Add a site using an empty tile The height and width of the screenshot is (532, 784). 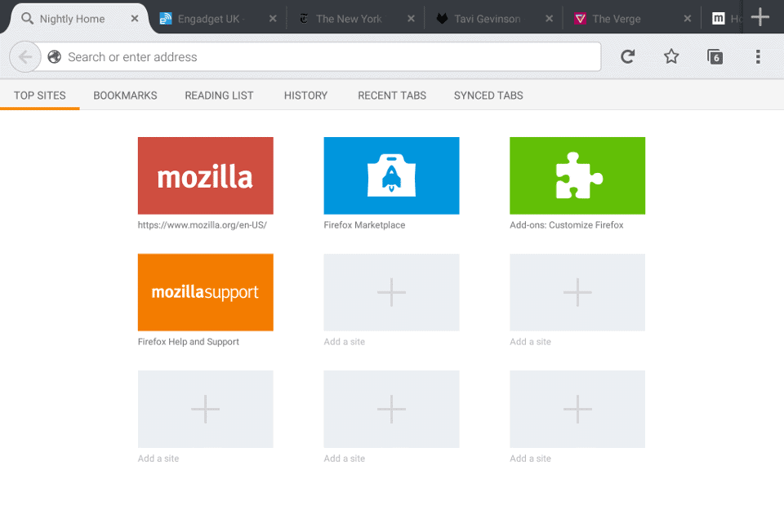[391, 292]
